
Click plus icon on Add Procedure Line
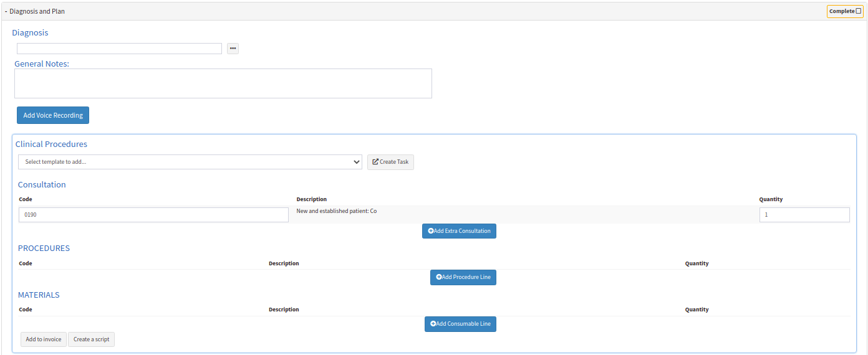[439, 277]
